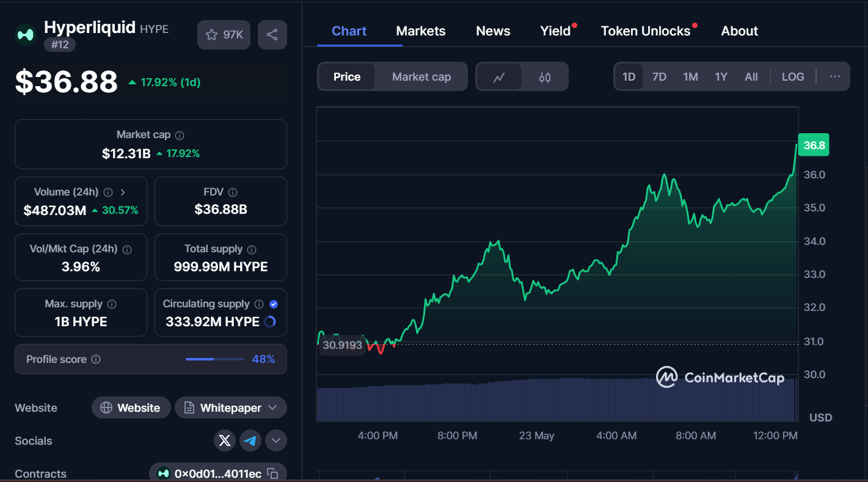
Task: Click info icon beside Profile score
Action: click(96, 359)
